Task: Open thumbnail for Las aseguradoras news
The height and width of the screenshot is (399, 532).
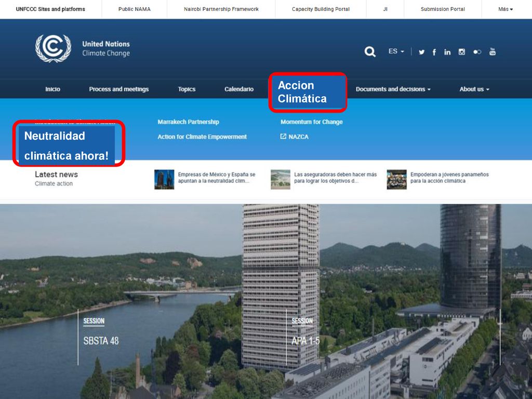Action: pos(280,179)
